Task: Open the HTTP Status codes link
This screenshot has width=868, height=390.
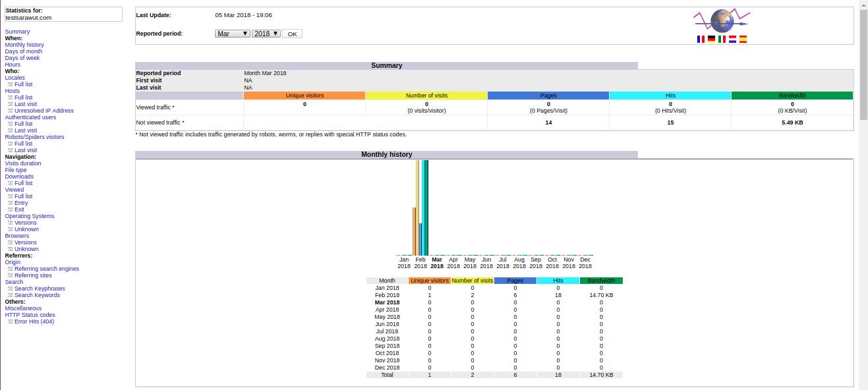Action: point(30,315)
